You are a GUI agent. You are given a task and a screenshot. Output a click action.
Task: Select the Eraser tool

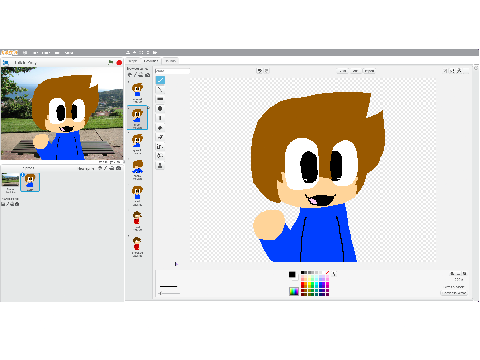coord(160,137)
